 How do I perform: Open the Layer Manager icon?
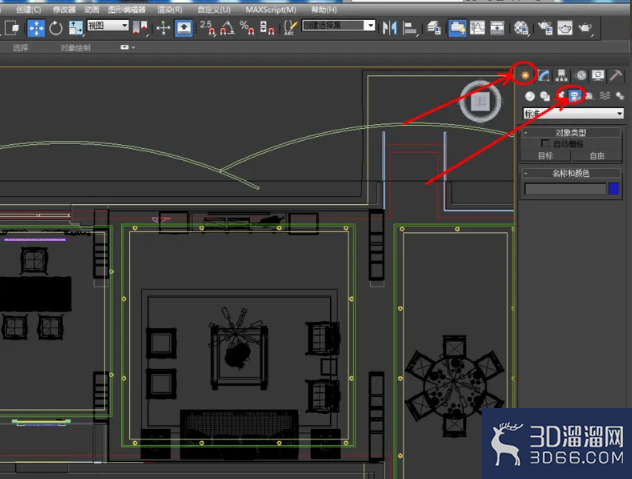[x=434, y=28]
